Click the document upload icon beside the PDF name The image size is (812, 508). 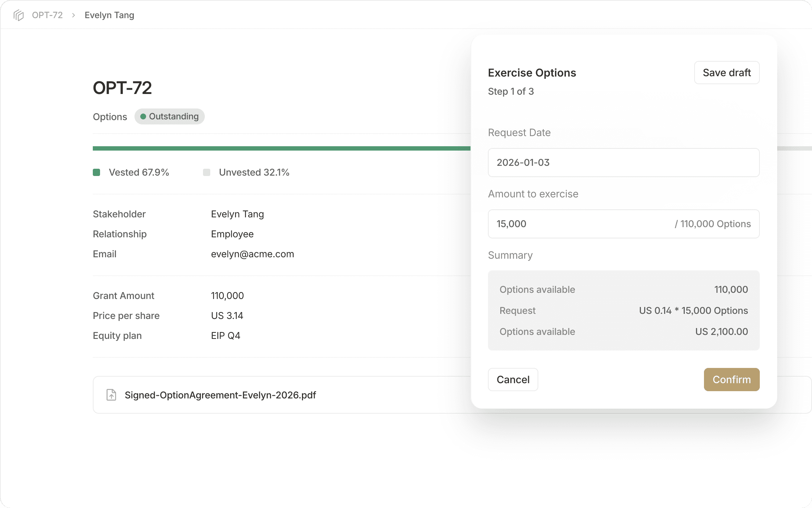click(x=111, y=395)
